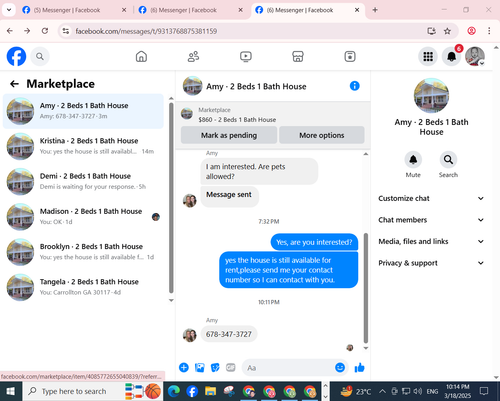The height and width of the screenshot is (401, 500).
Task: Open the Facebook home logo
Action: [x=16, y=56]
